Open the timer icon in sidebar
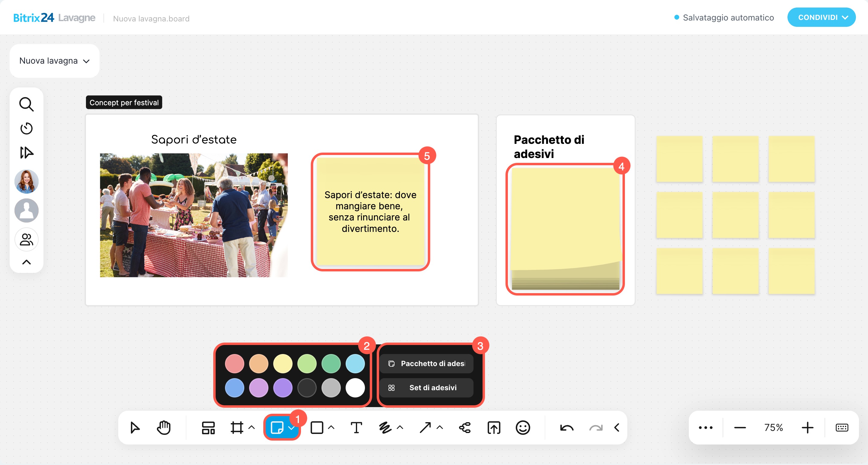Screen dimensions: 868x465 tap(26, 128)
